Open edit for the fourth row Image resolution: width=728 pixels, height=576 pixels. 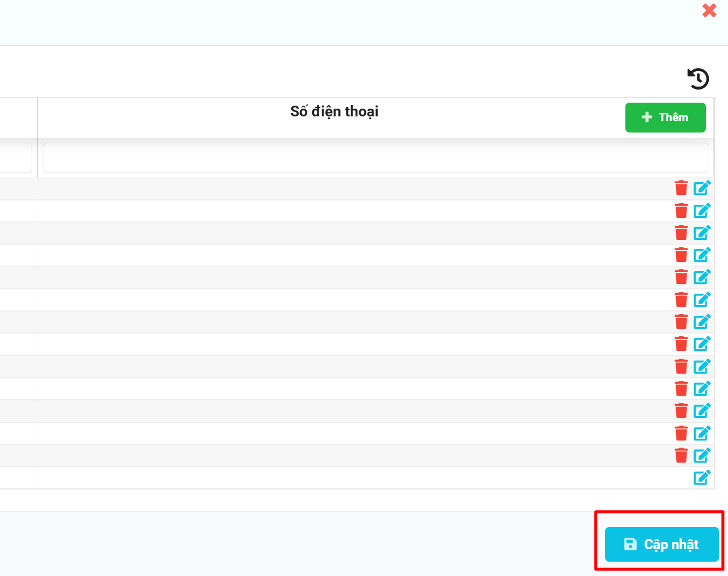[x=702, y=255]
